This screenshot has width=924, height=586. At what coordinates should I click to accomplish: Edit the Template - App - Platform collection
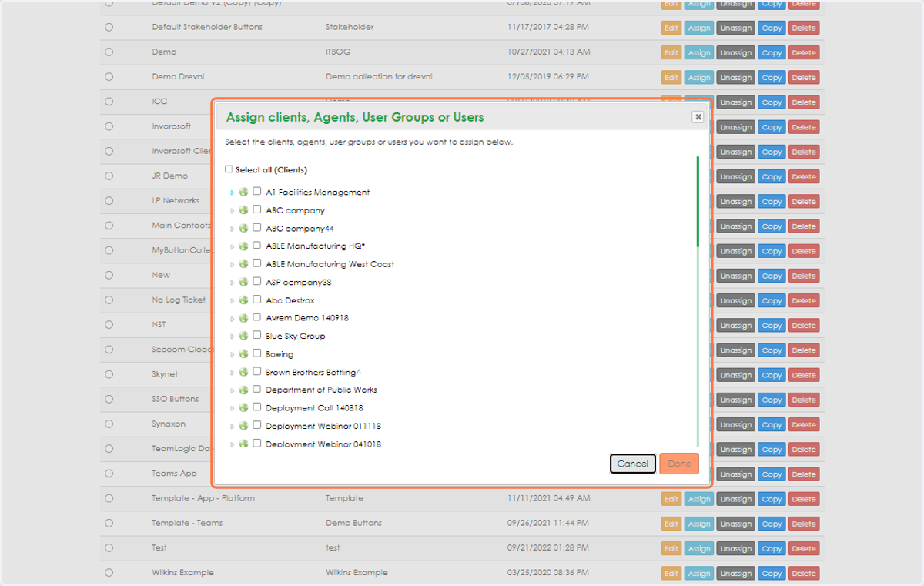tap(671, 499)
